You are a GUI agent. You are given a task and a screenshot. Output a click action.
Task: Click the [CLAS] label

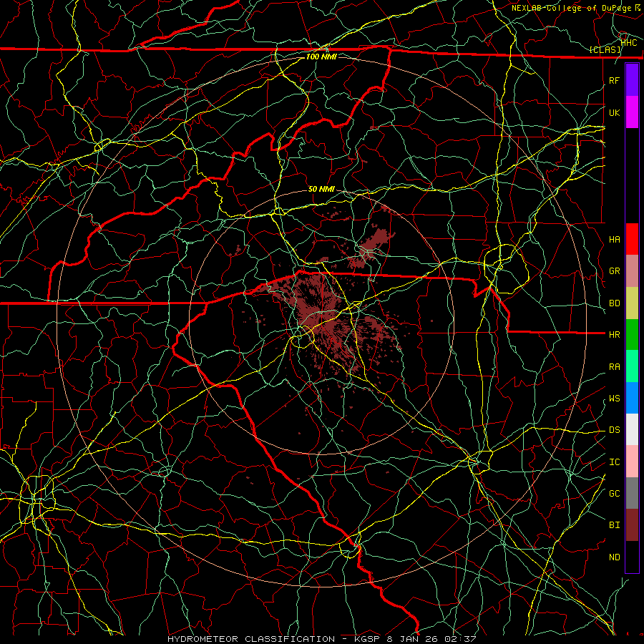point(605,49)
